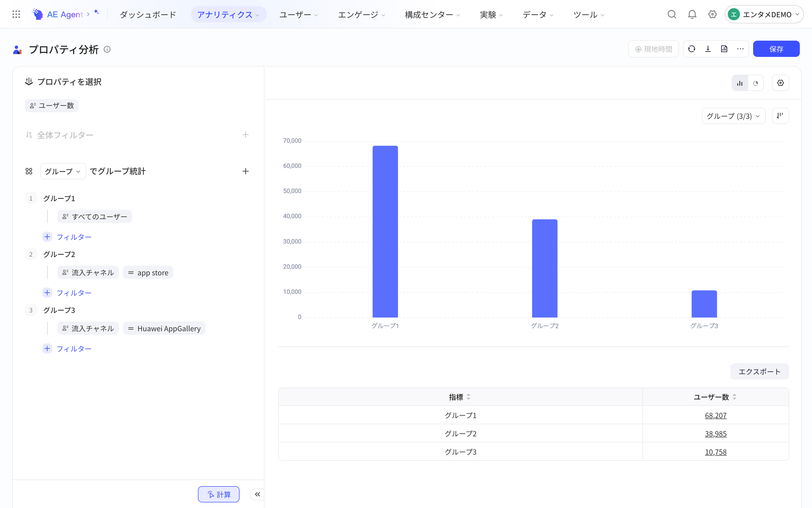The height and width of the screenshot is (508, 812).
Task: Open the apps grid launcher icon
Action: point(16,14)
